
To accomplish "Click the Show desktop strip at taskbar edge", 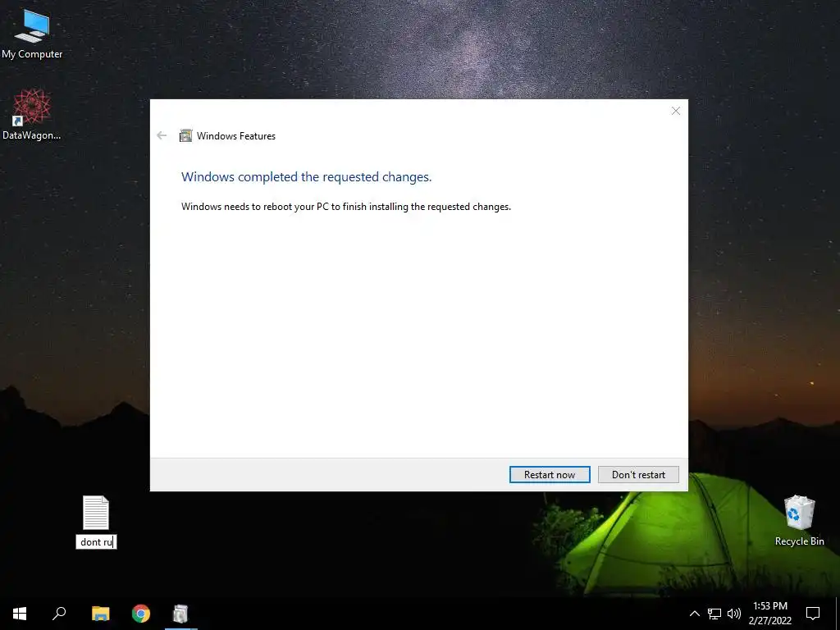I will (838, 614).
